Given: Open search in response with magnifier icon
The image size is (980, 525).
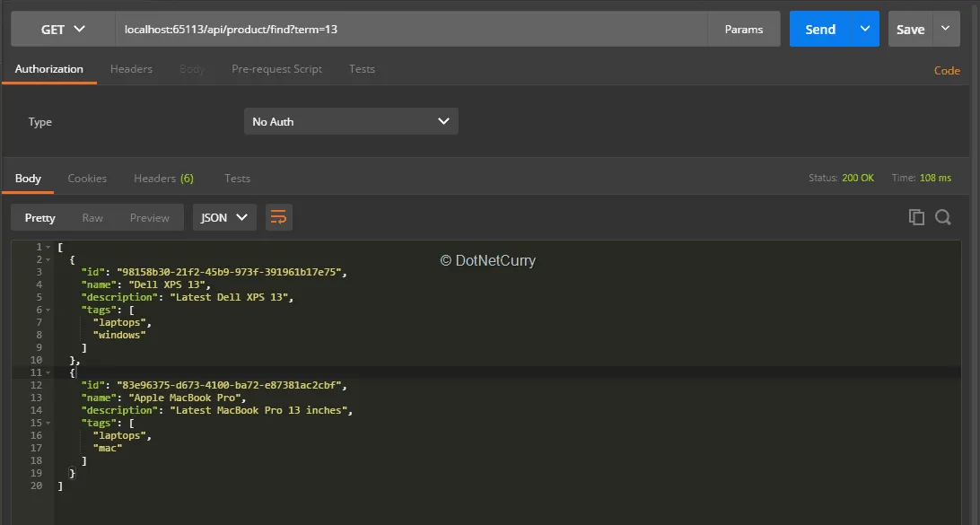Looking at the screenshot, I should [942, 217].
